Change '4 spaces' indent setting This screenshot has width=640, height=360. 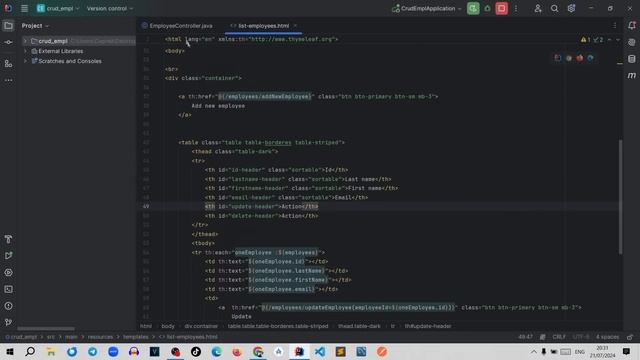tap(607, 337)
